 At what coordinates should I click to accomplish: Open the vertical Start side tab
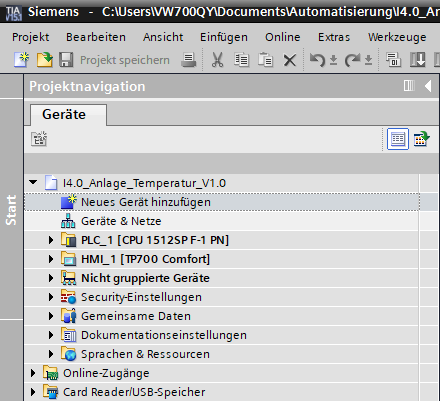pyautogui.click(x=11, y=209)
